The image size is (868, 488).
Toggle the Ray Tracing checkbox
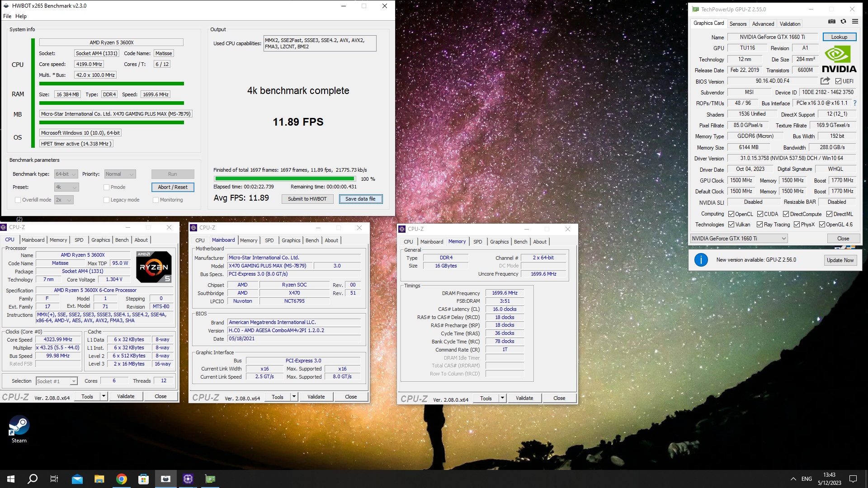pyautogui.click(x=759, y=225)
